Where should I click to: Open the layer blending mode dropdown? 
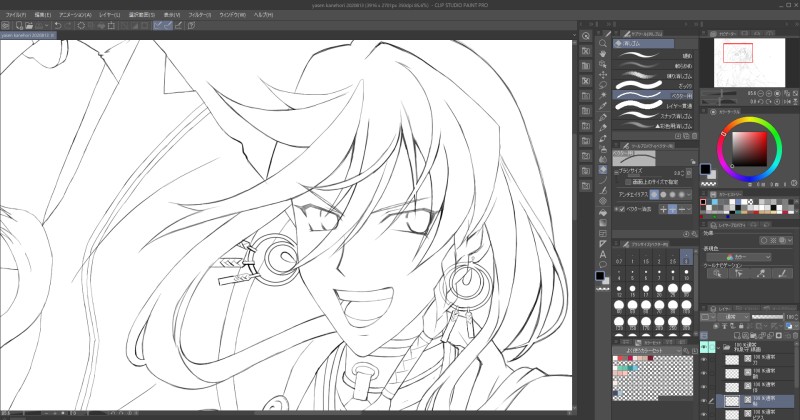[734, 317]
